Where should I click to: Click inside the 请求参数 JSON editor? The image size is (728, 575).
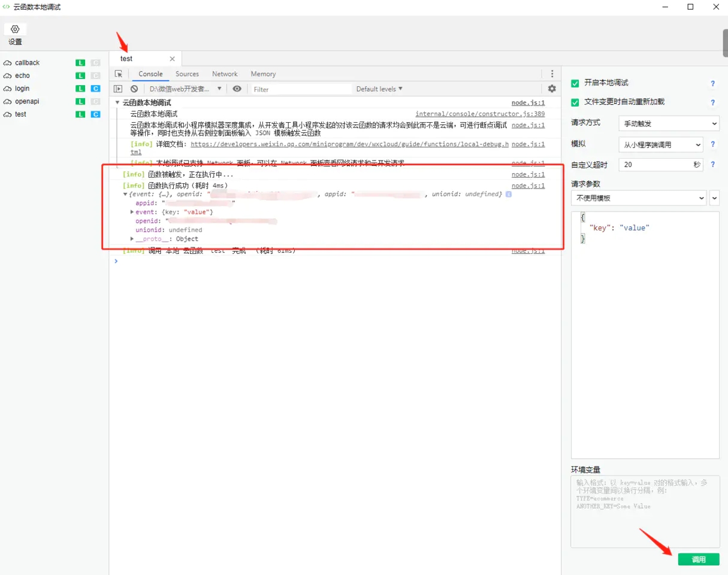(x=645, y=335)
